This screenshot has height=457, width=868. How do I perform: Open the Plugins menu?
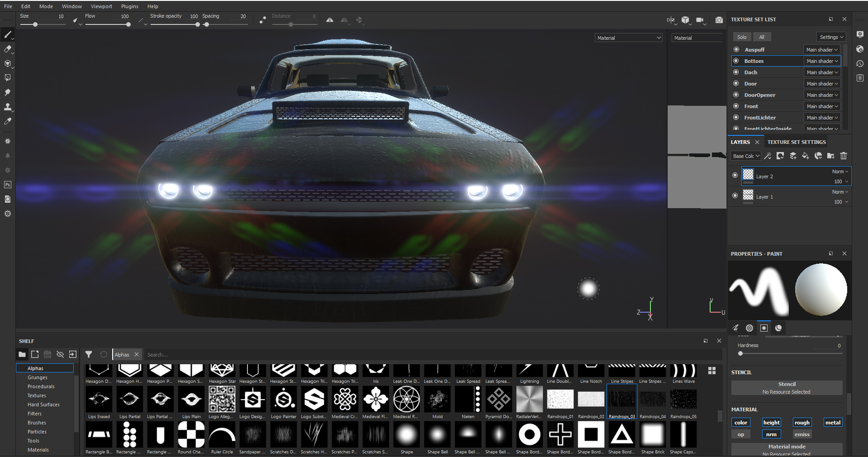coord(130,6)
